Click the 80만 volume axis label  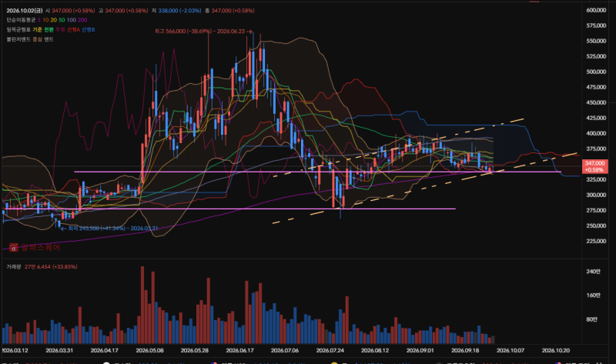click(x=591, y=319)
